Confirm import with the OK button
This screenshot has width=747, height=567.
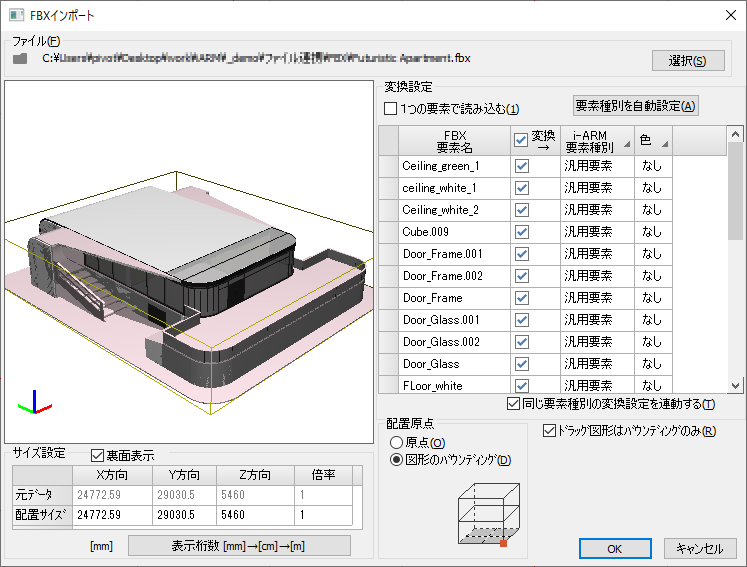pos(614,548)
